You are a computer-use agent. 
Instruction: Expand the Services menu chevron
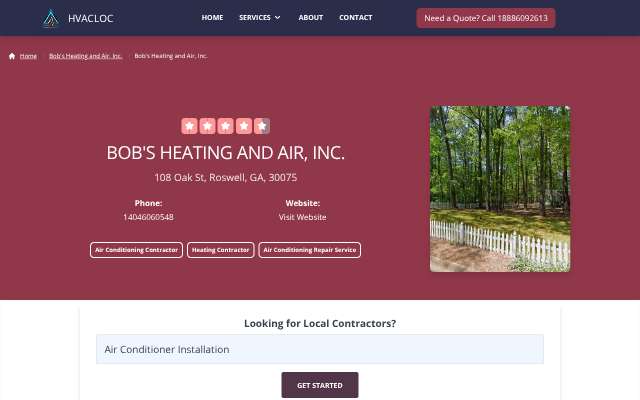(x=278, y=18)
